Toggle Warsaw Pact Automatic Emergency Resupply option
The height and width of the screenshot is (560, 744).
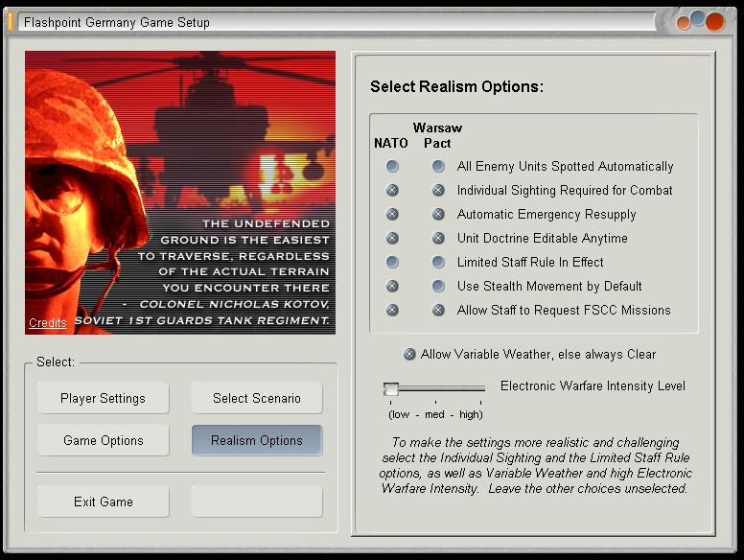438,214
